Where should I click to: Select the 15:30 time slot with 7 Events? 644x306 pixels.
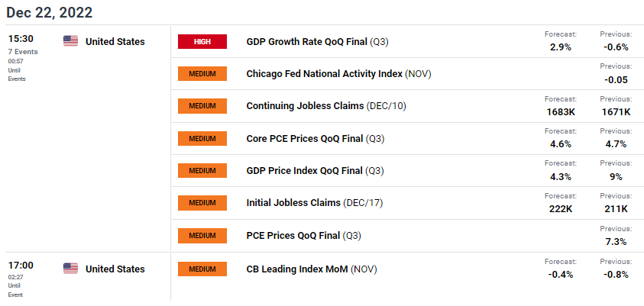pos(21,38)
